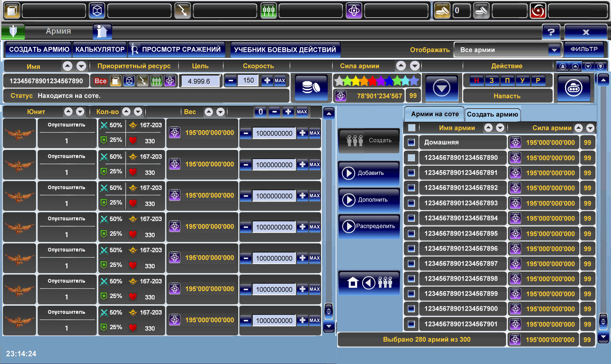Sort Сила армии descending in army list header
Viewport: 611px width, 364px height.
(x=590, y=128)
